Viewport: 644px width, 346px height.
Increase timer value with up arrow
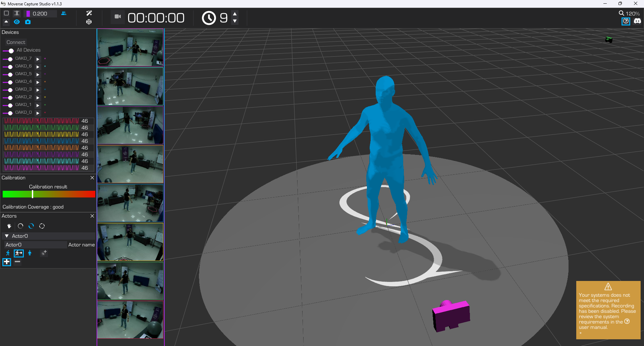click(235, 14)
